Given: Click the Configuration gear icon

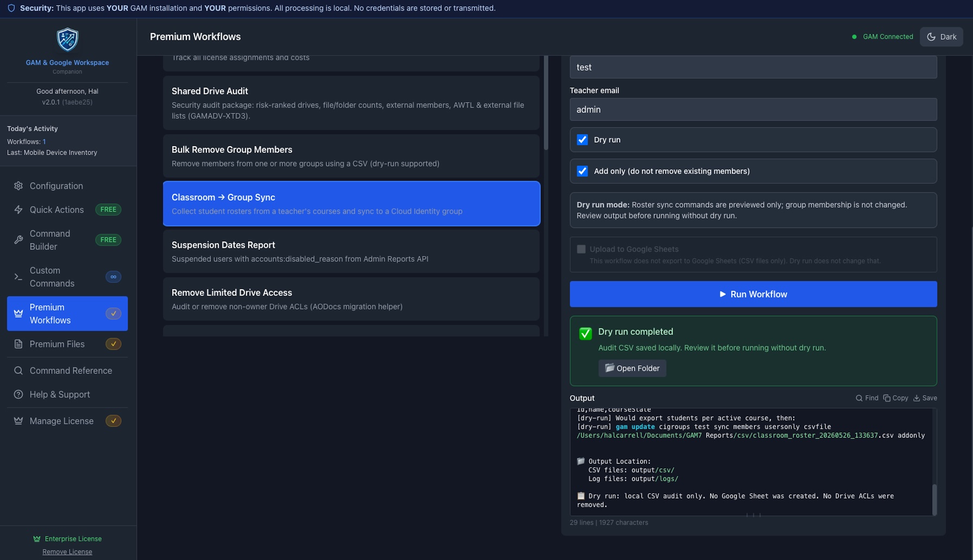Looking at the screenshot, I should click(18, 186).
